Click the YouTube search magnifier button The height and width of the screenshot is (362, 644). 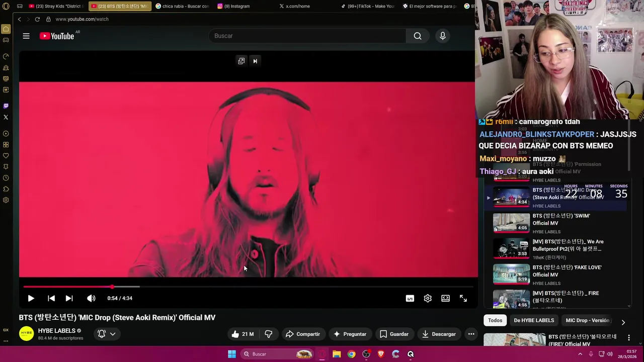pyautogui.click(x=418, y=36)
